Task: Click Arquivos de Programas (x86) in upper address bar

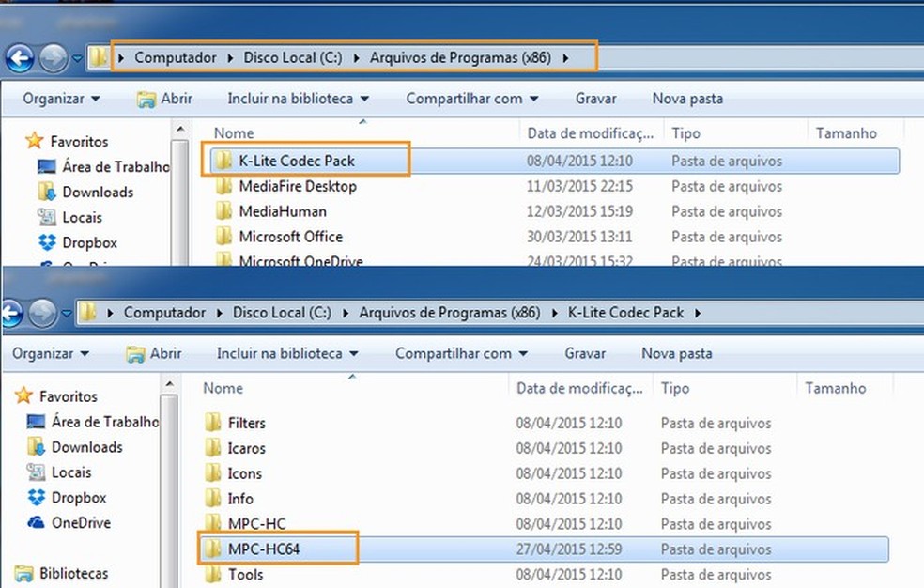Action: tap(460, 57)
